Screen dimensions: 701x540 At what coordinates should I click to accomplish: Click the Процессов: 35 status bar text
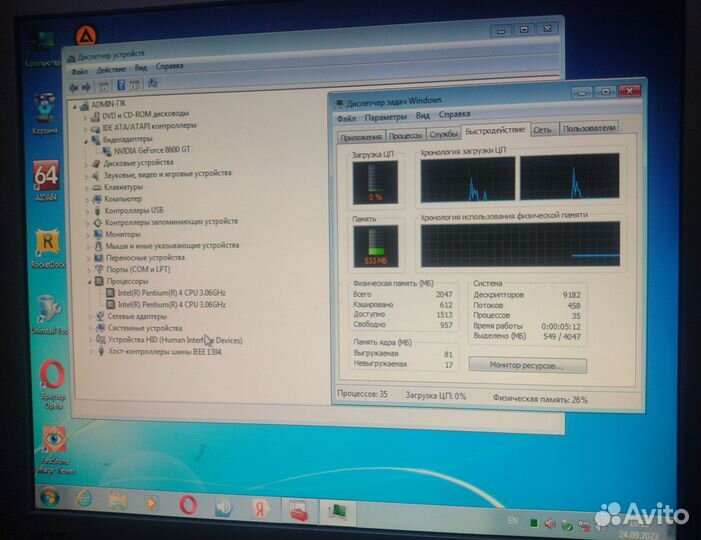click(363, 394)
